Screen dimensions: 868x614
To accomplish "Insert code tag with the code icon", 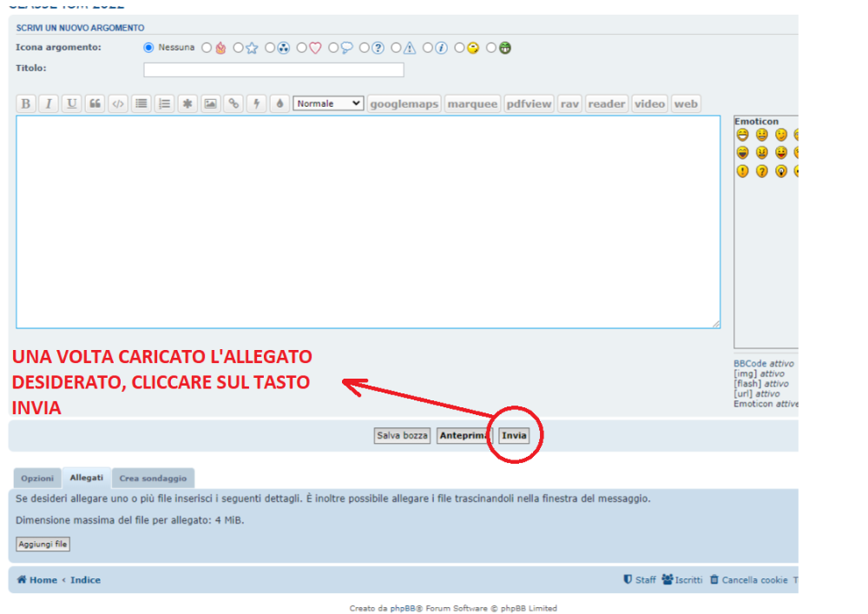I will (x=117, y=104).
